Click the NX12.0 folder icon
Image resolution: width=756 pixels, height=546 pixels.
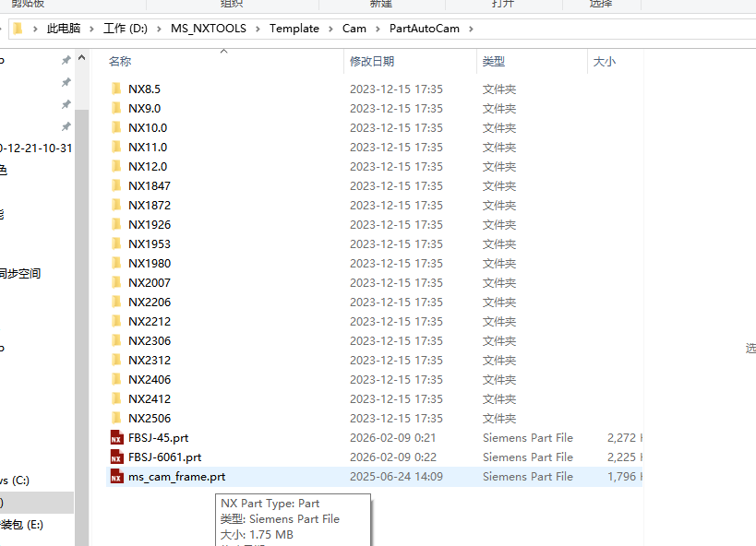click(116, 166)
